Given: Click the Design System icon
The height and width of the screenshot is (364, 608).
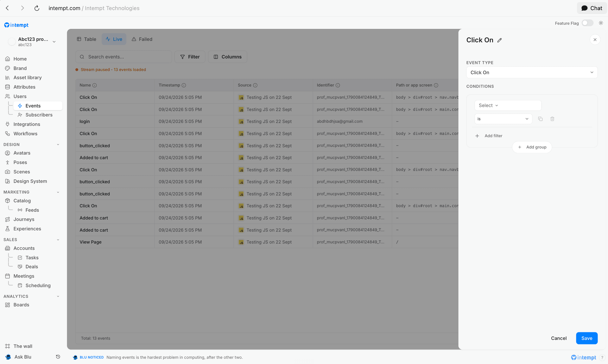Looking at the screenshot, I should pos(8,181).
